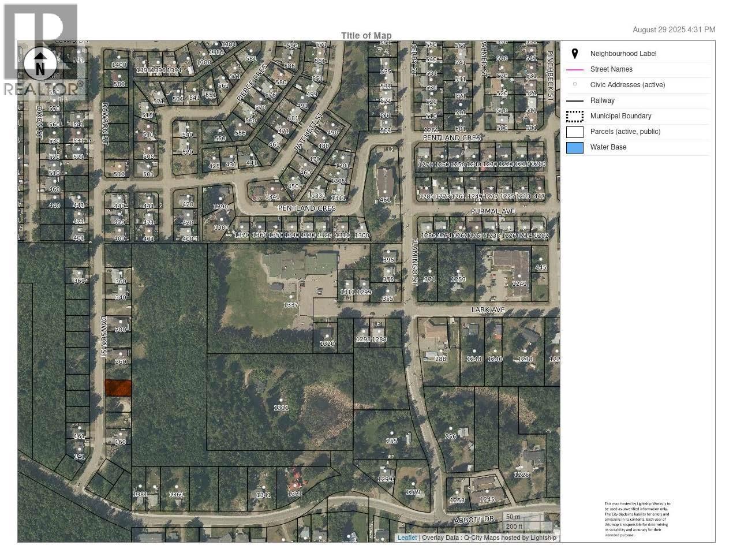The height and width of the screenshot is (560, 733).
Task: Click the map scale bar showing 50 m
Action: (513, 517)
